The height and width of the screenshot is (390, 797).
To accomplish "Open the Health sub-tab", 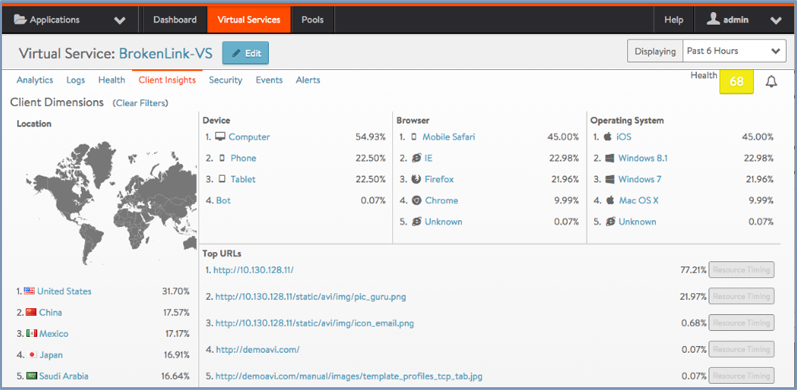I will pyautogui.click(x=112, y=80).
